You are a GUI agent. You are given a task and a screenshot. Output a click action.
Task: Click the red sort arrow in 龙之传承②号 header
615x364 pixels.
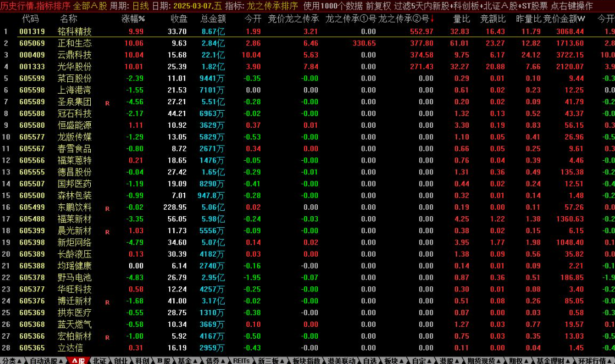click(x=432, y=19)
